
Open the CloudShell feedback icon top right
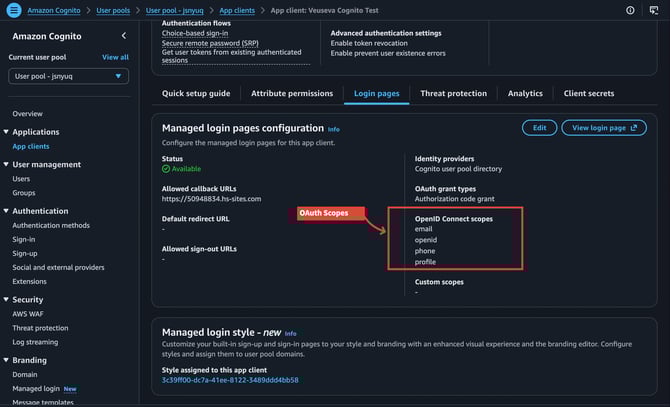(x=654, y=10)
